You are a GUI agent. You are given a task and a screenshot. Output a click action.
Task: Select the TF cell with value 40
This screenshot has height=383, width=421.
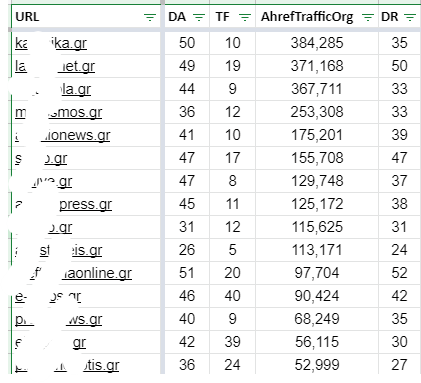(x=232, y=296)
